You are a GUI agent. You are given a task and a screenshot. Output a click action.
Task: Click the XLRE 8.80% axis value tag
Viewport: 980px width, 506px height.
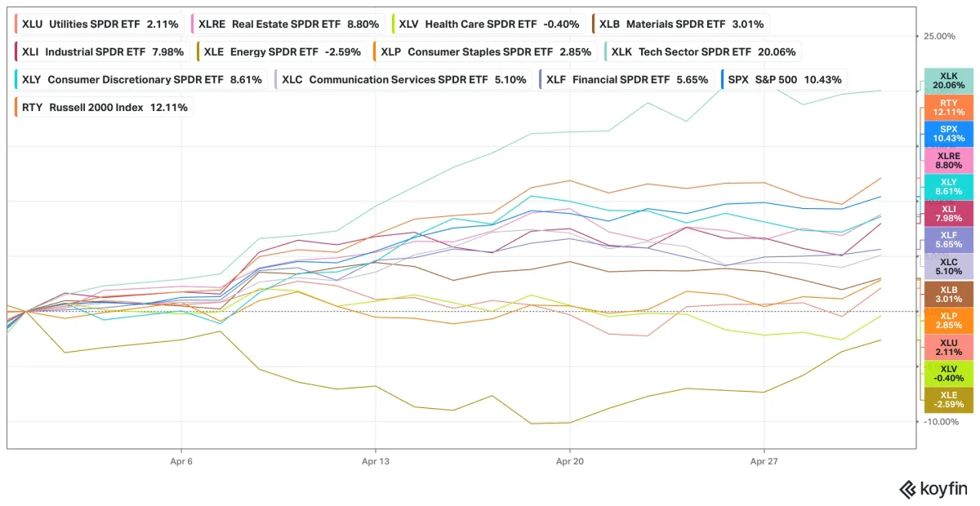click(x=948, y=161)
